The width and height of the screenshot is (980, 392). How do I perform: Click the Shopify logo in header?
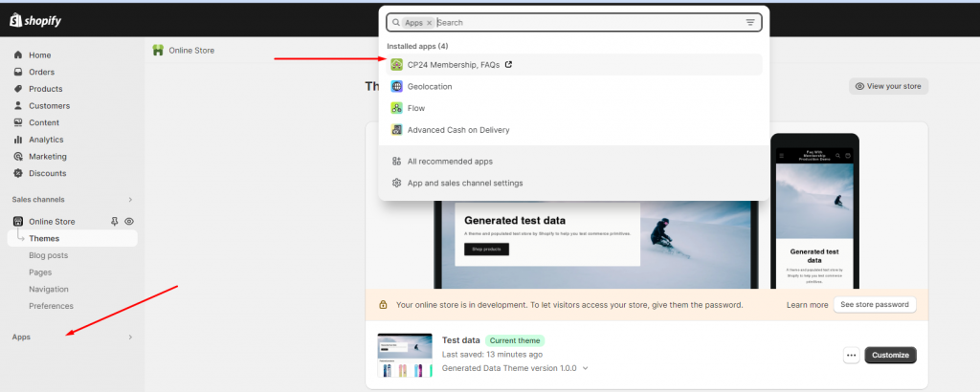35,21
